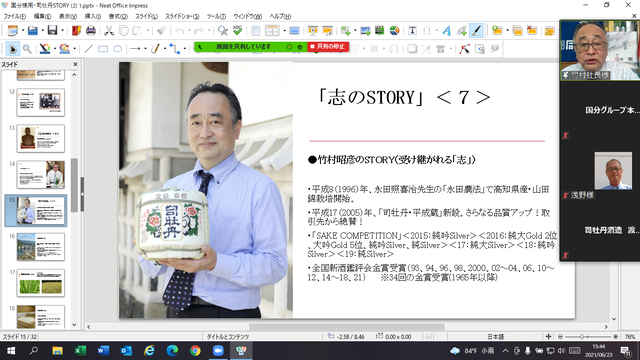This screenshot has width=640, height=360.
Task: Select the Rectangle tool
Action: [x=103, y=49]
